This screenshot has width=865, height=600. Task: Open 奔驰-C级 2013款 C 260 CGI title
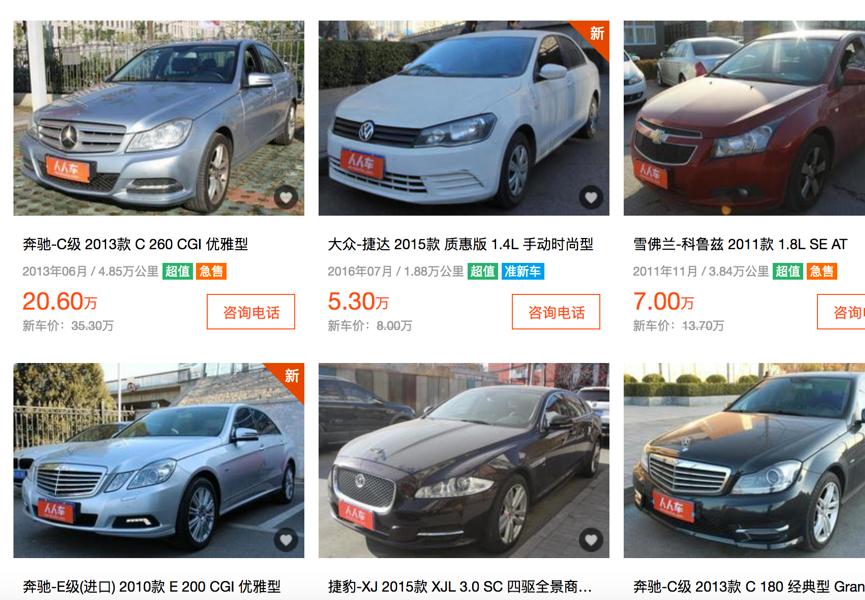coord(135,244)
